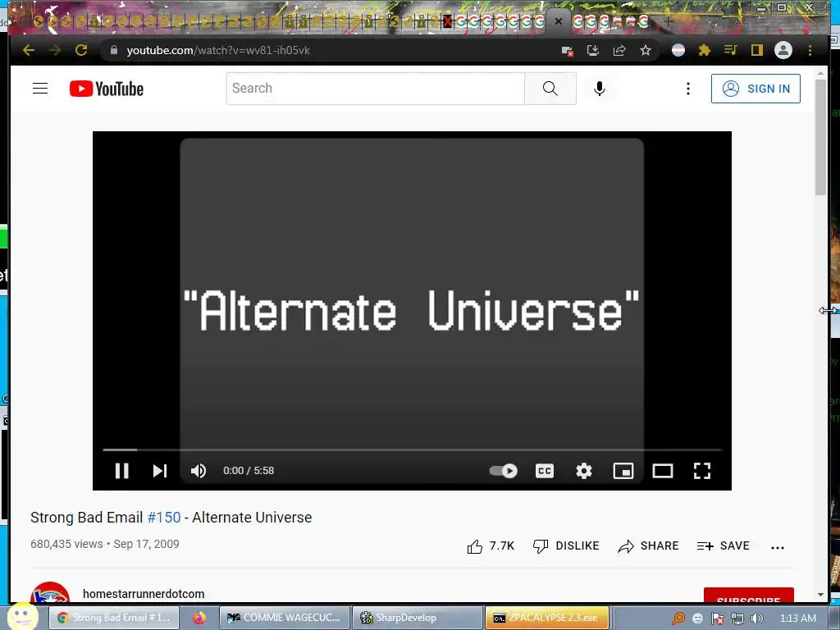Click the page vertical scrollbar thumb
The width and height of the screenshot is (840, 630).
pos(820,137)
